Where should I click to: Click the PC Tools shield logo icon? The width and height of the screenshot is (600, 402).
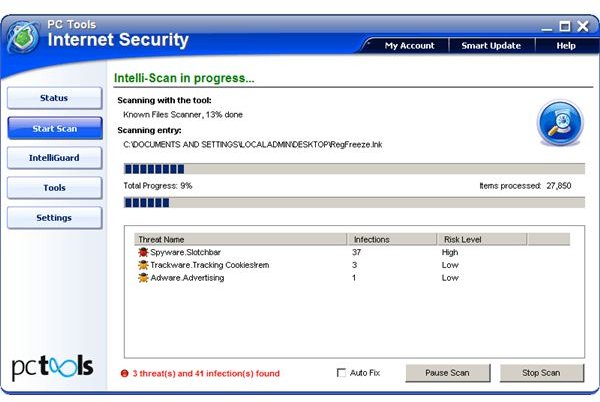point(23,37)
